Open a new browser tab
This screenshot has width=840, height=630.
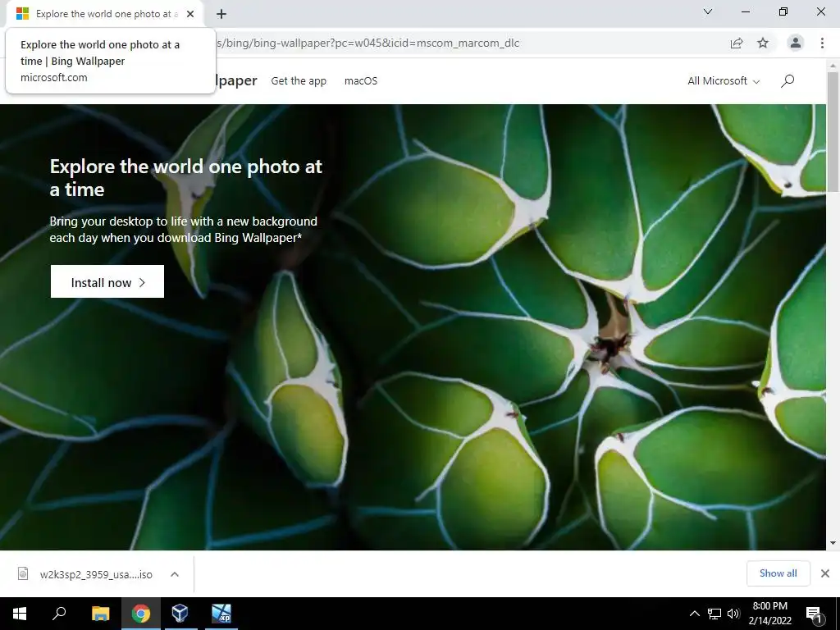click(x=221, y=14)
